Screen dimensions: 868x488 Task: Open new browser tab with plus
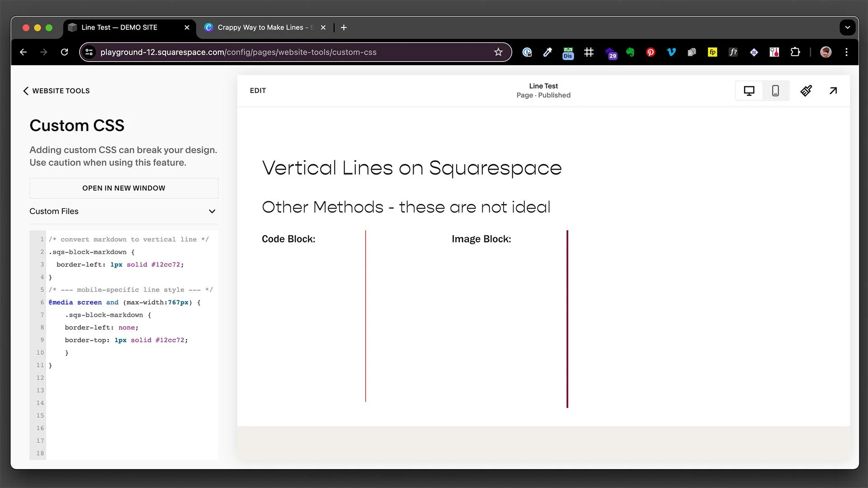pos(344,28)
